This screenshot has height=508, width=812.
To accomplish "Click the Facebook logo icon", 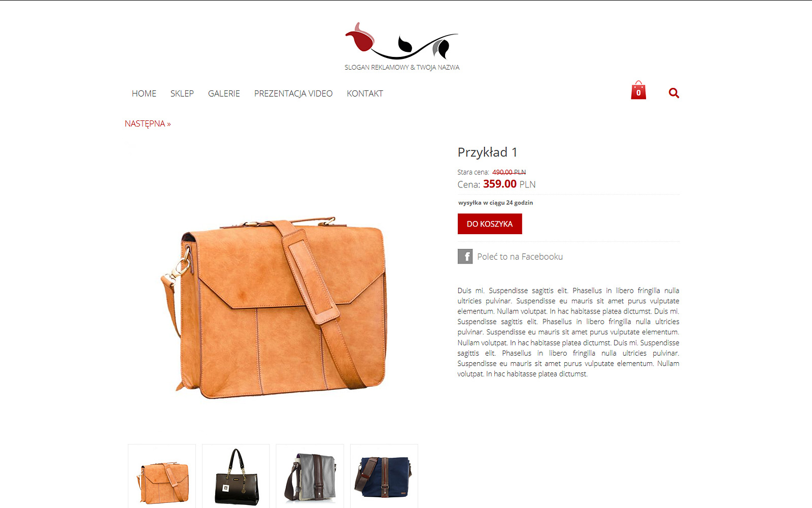I will click(465, 257).
